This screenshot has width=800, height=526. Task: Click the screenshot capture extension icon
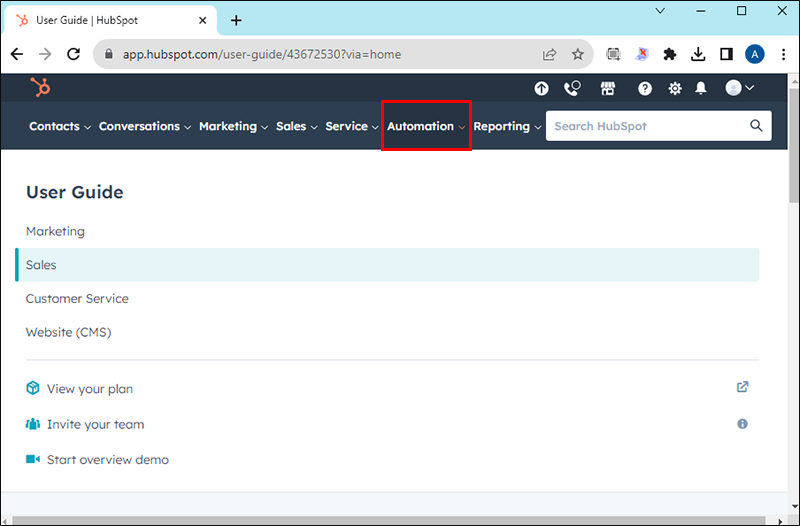pos(613,54)
